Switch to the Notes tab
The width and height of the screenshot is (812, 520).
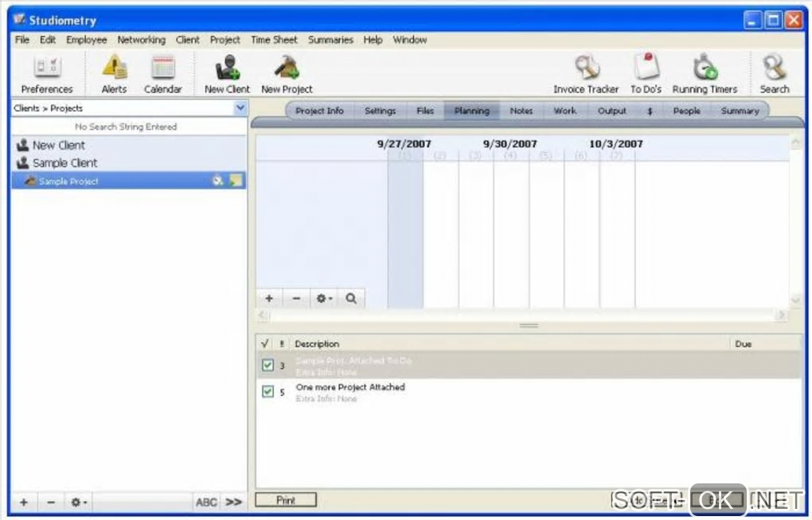click(521, 111)
